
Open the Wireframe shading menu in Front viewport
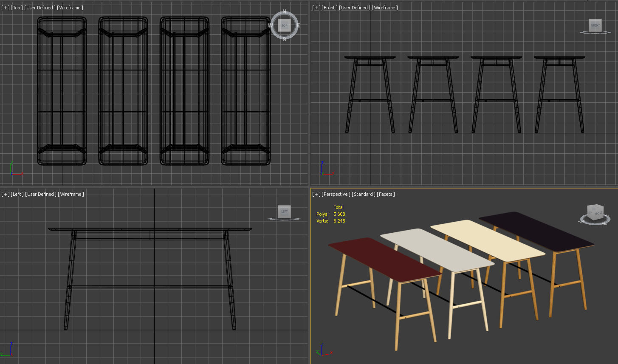(x=385, y=8)
